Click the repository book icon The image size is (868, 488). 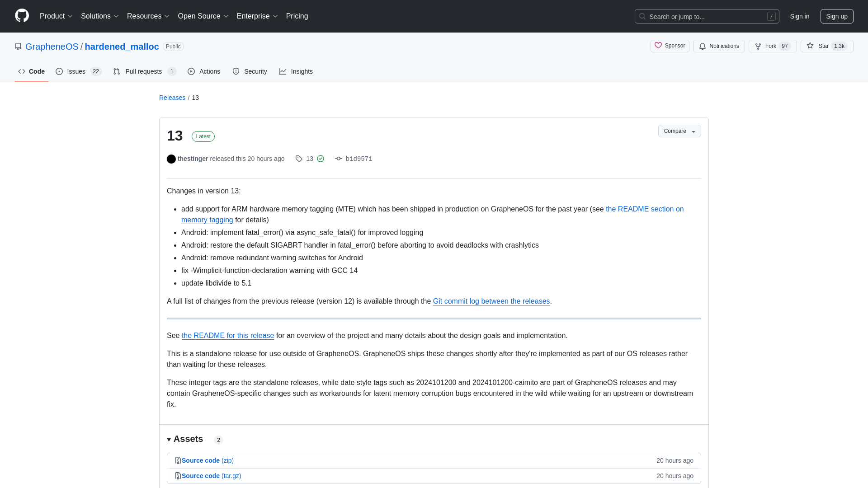point(18,47)
